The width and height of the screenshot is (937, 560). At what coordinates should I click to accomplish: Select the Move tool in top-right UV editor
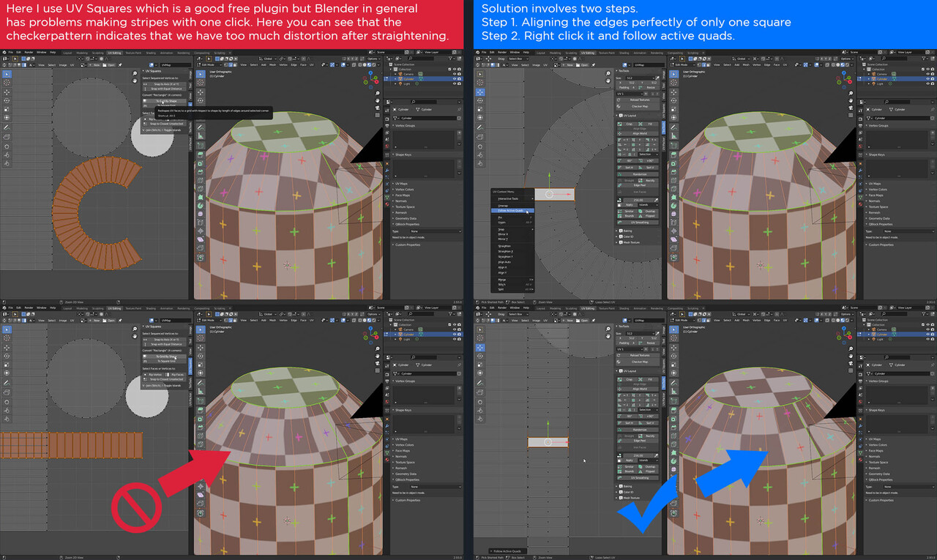tap(479, 93)
